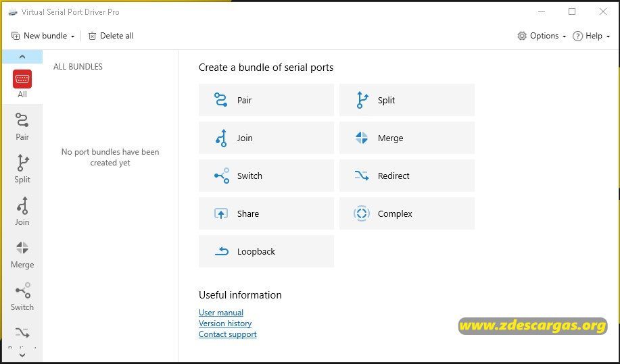
Task: Create a Pair bundle from the main panel
Action: (266, 100)
